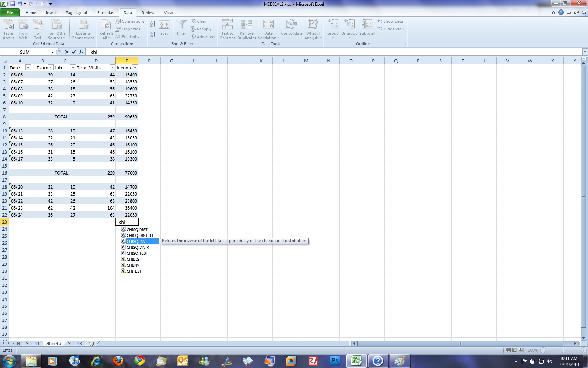Open the Income column filter dropdown
The height and width of the screenshot is (368, 588).
[135, 68]
